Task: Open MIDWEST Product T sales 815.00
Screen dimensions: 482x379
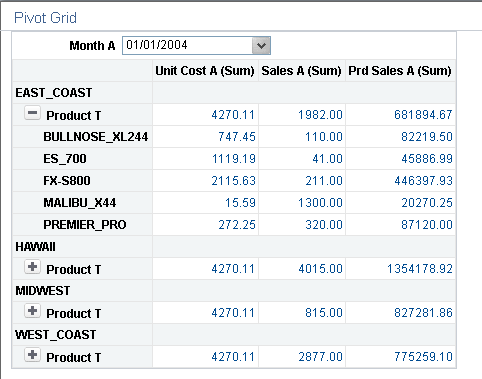Action: [324, 313]
